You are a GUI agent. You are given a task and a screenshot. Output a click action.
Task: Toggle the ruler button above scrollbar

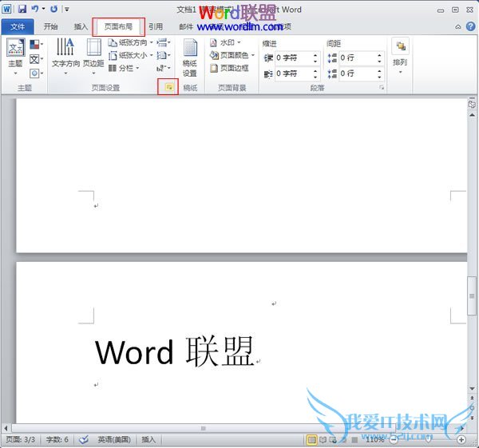[472, 104]
